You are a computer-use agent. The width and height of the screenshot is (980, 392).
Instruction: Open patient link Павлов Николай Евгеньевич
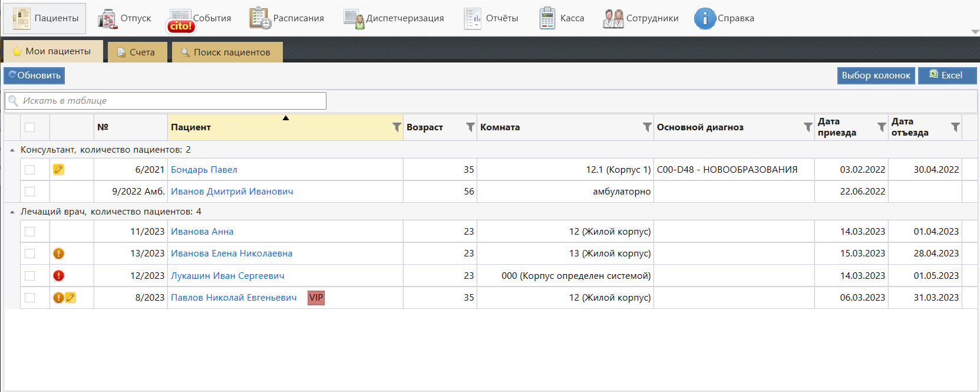(233, 298)
